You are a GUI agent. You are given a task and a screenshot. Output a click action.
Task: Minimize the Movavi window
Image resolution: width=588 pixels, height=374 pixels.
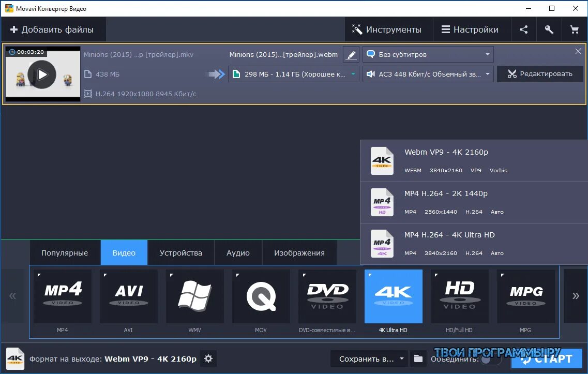[529, 8]
